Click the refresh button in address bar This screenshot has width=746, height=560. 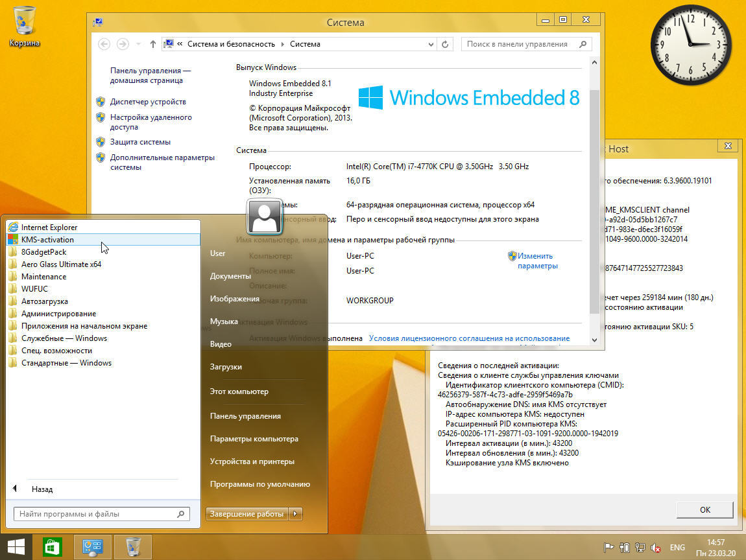click(x=445, y=44)
